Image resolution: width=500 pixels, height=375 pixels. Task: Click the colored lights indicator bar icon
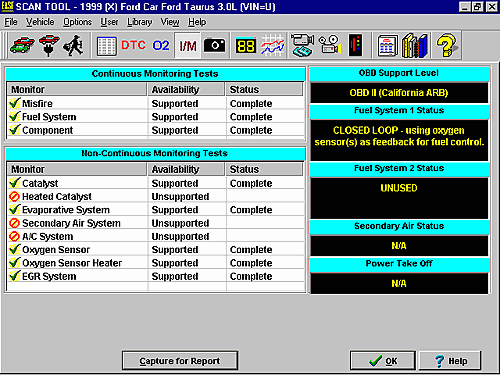[355, 45]
